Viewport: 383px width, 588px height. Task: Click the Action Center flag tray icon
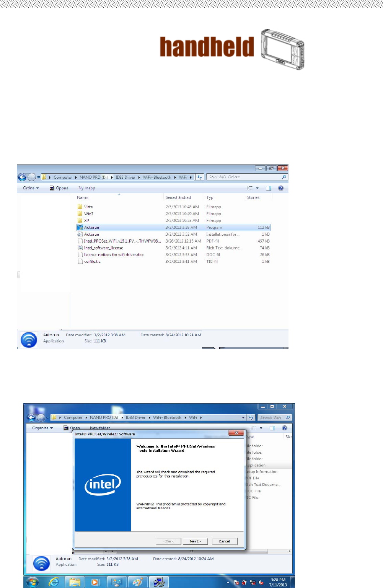pyautogui.click(x=236, y=583)
